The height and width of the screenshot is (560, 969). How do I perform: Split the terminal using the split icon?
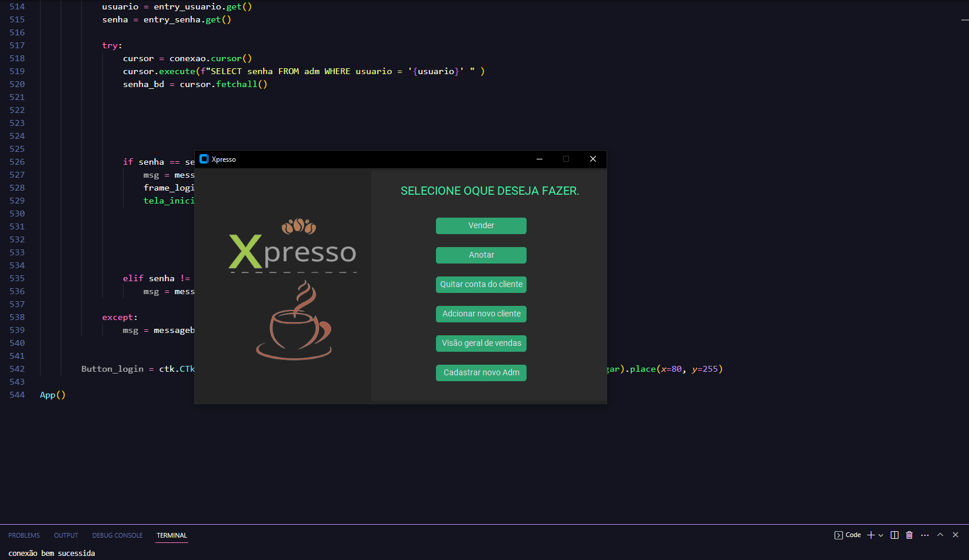(894, 535)
